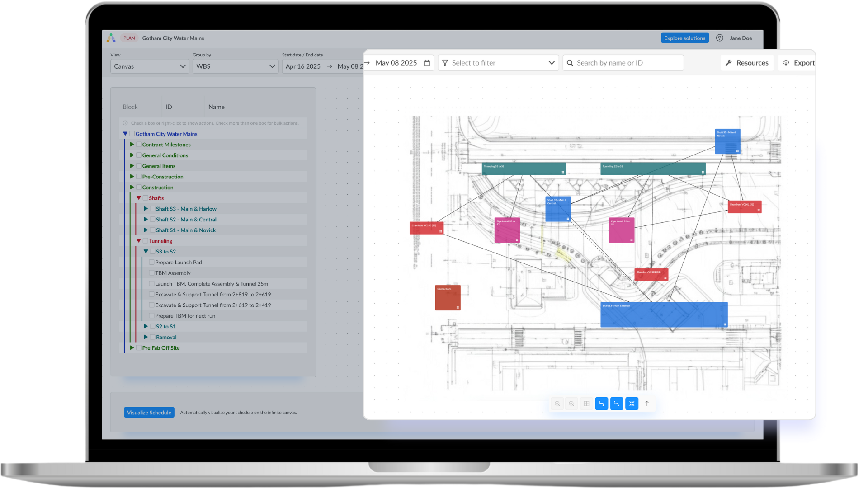Check the TBM Assembly checkbox

coord(151,273)
